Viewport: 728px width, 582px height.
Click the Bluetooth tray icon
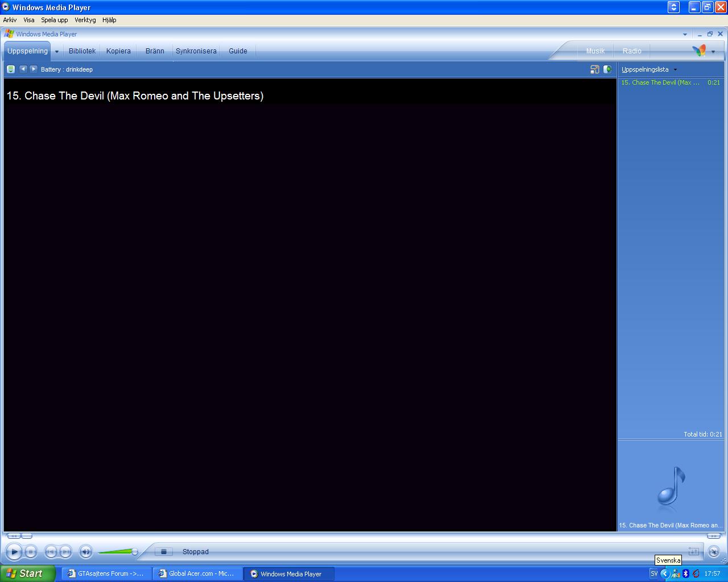(685, 573)
